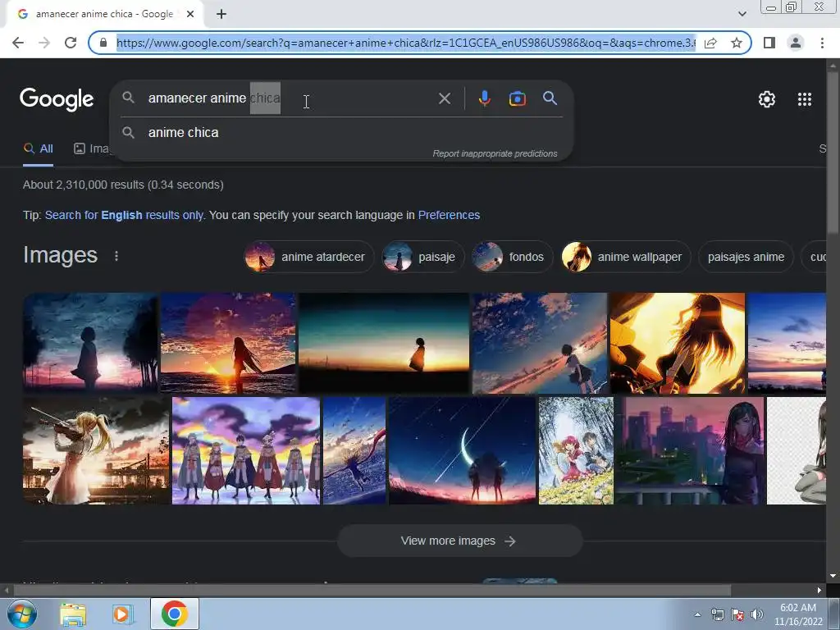The image size is (840, 630).
Task: Open the crescent moon night sky image
Action: tap(462, 450)
